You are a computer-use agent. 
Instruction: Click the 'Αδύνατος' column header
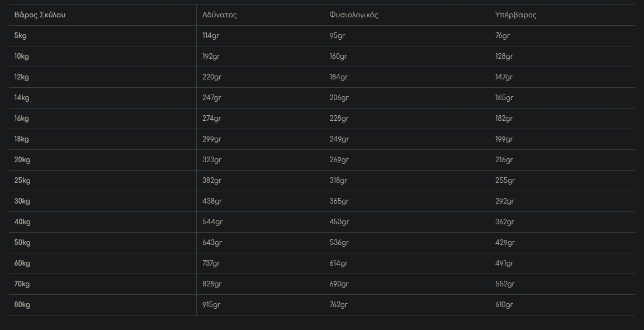pos(220,15)
